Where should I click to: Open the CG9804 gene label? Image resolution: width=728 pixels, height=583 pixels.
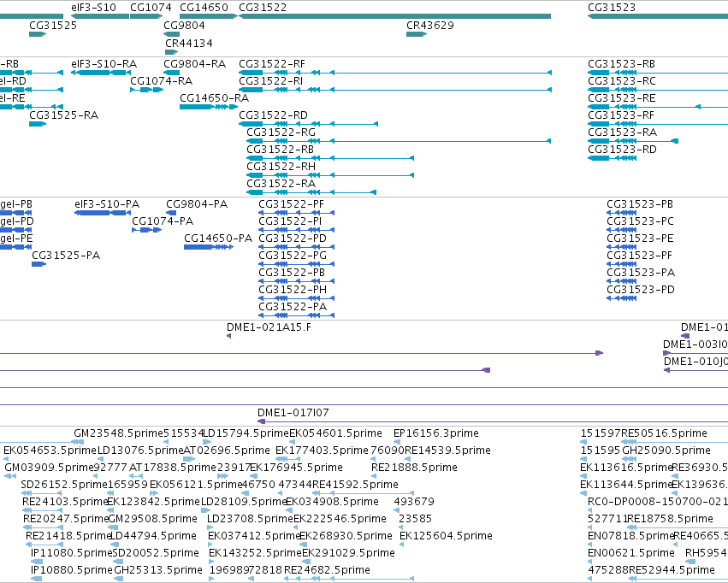(184, 25)
